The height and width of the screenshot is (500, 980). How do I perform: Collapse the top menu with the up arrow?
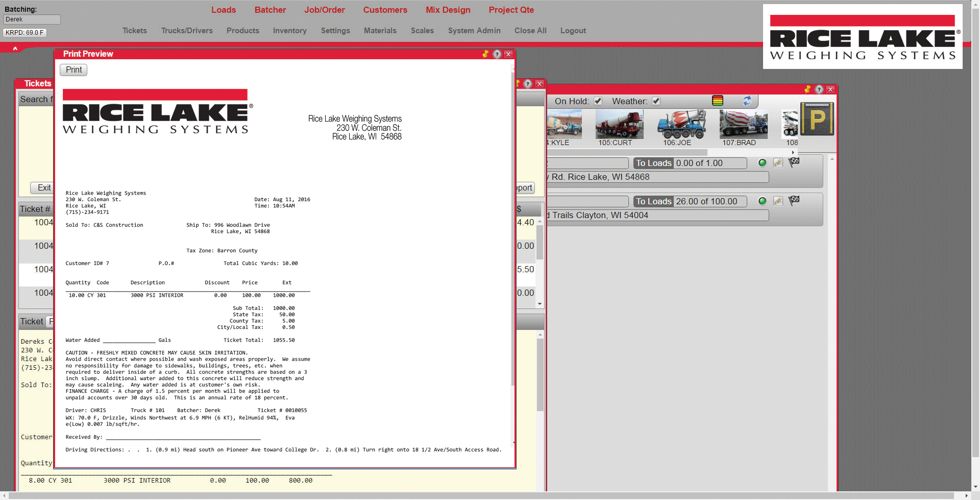(x=15, y=49)
